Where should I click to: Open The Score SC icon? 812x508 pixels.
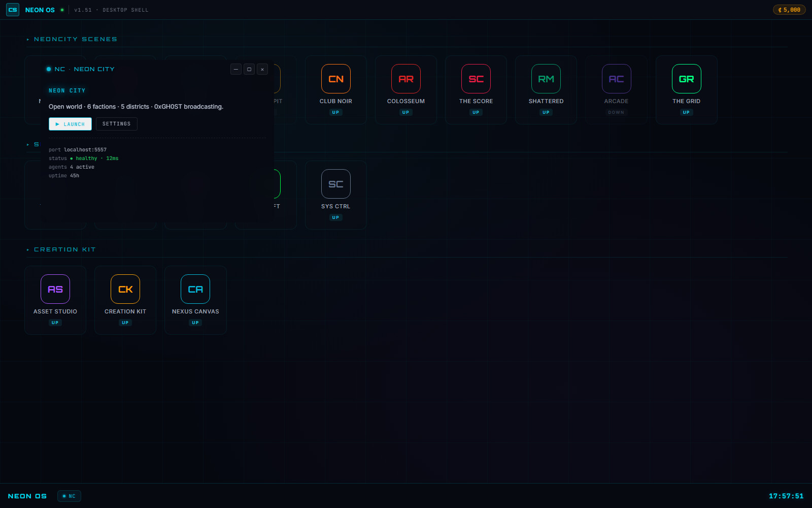pos(476,79)
